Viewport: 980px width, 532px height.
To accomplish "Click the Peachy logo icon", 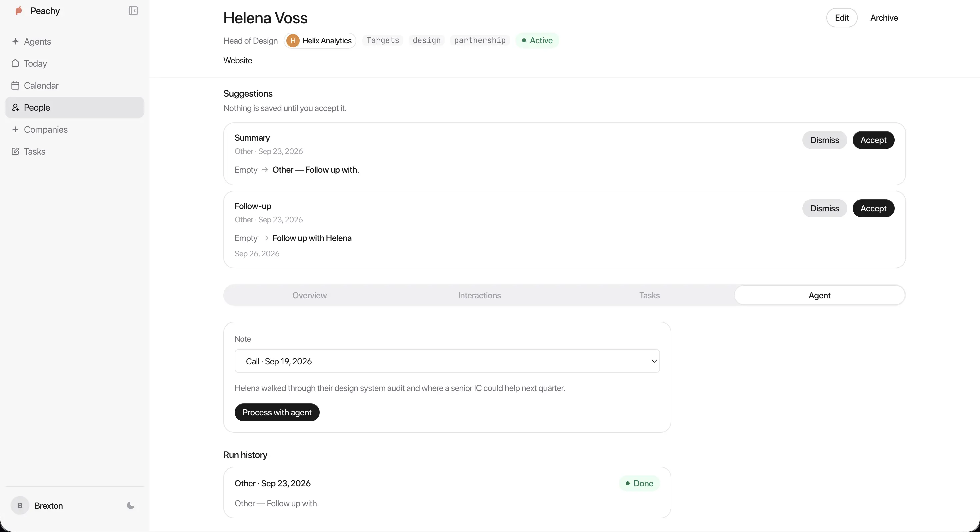I will click(x=19, y=11).
